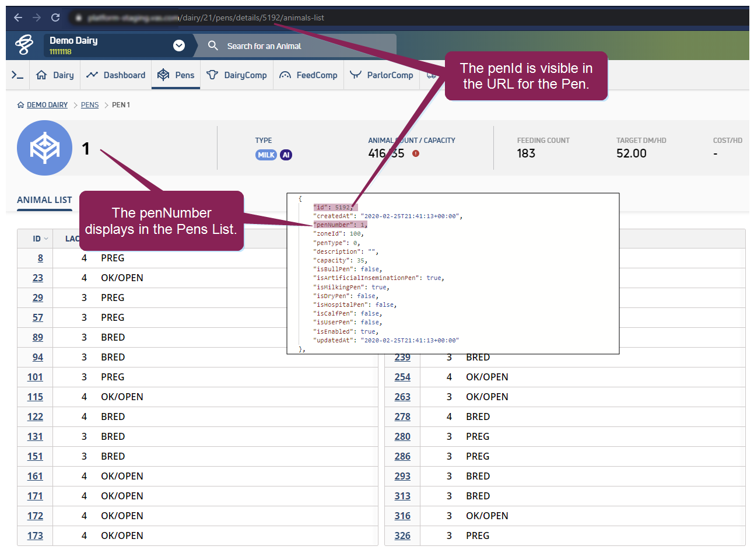Open the FeedComp tab
Screen dimensions: 754x560
click(308, 75)
